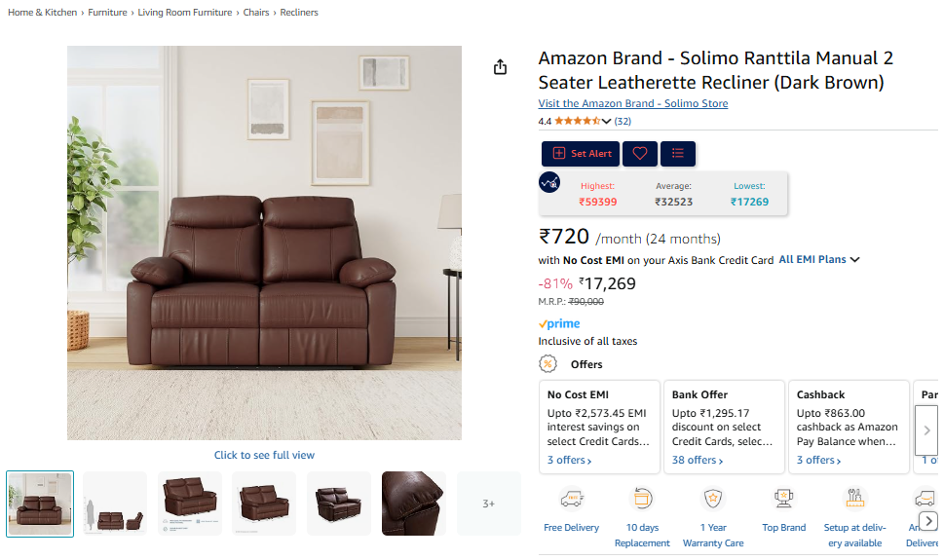Click the 10 days Replacement icon
The height and width of the screenshot is (560, 944).
tap(642, 500)
